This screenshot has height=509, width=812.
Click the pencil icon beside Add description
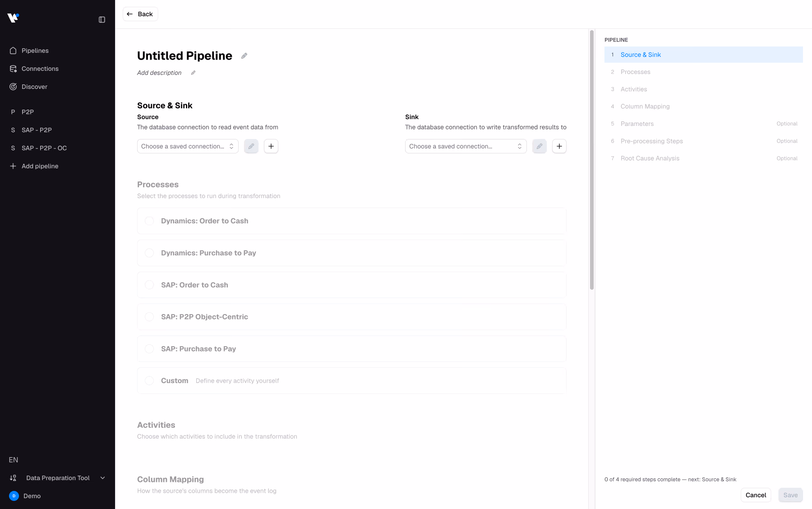coord(193,73)
